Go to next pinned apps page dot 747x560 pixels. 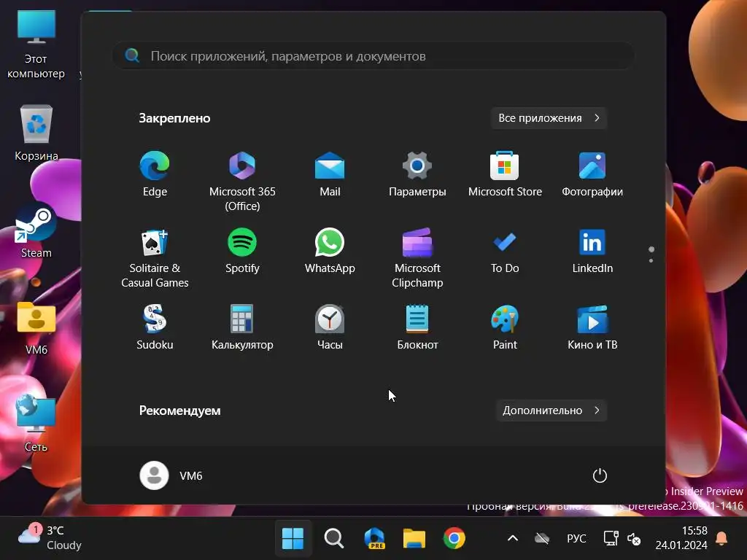pos(651,260)
